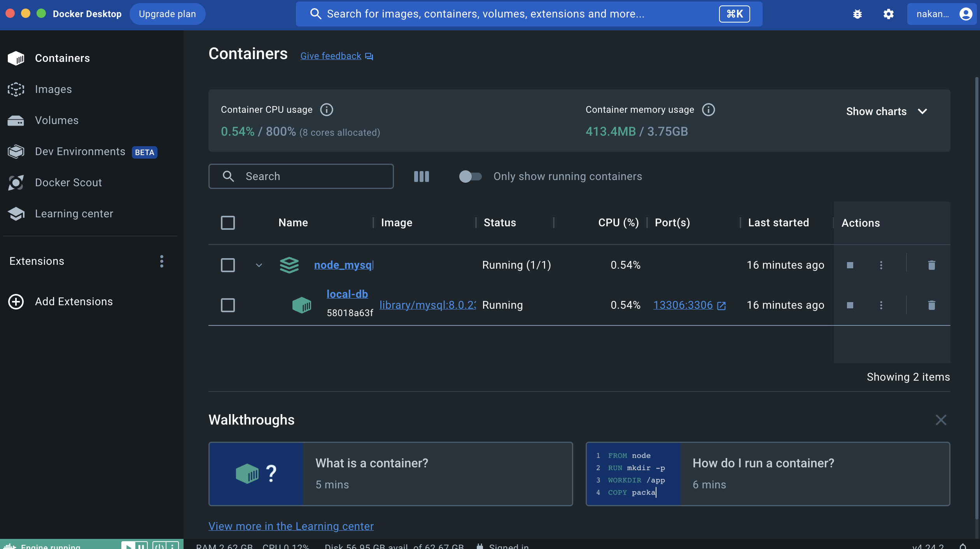This screenshot has height=549, width=980.
Task: Open View more in the Learning center link
Action: (x=291, y=526)
